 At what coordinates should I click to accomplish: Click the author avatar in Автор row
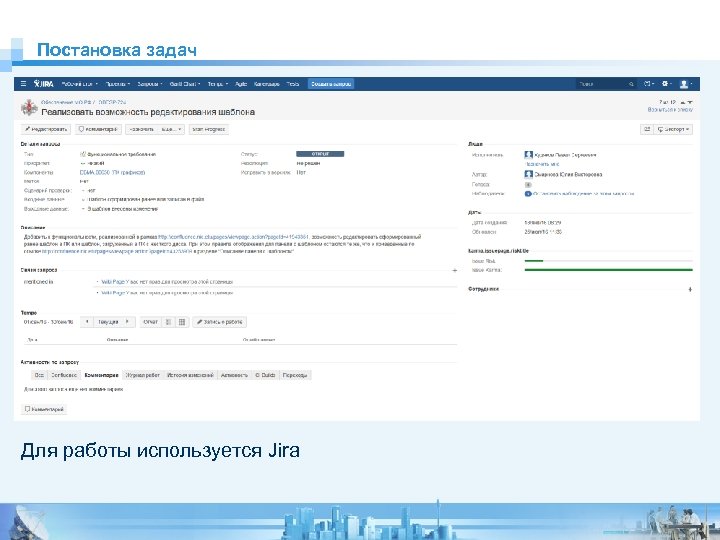coord(529,174)
